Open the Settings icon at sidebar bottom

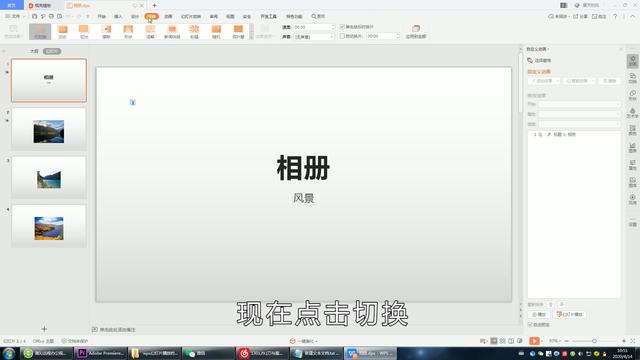(x=633, y=222)
